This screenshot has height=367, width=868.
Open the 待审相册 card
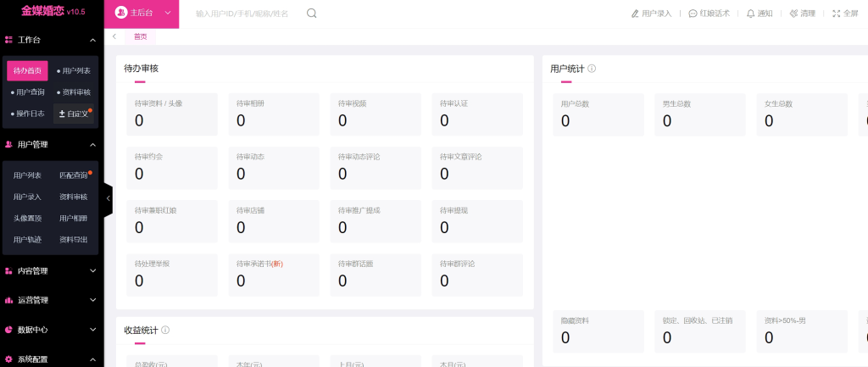274,114
